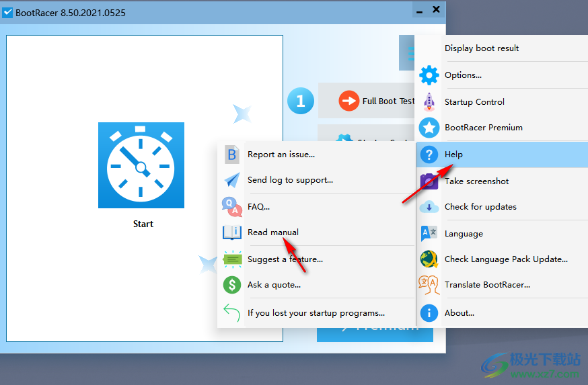Click the About info icon

pyautogui.click(x=429, y=313)
